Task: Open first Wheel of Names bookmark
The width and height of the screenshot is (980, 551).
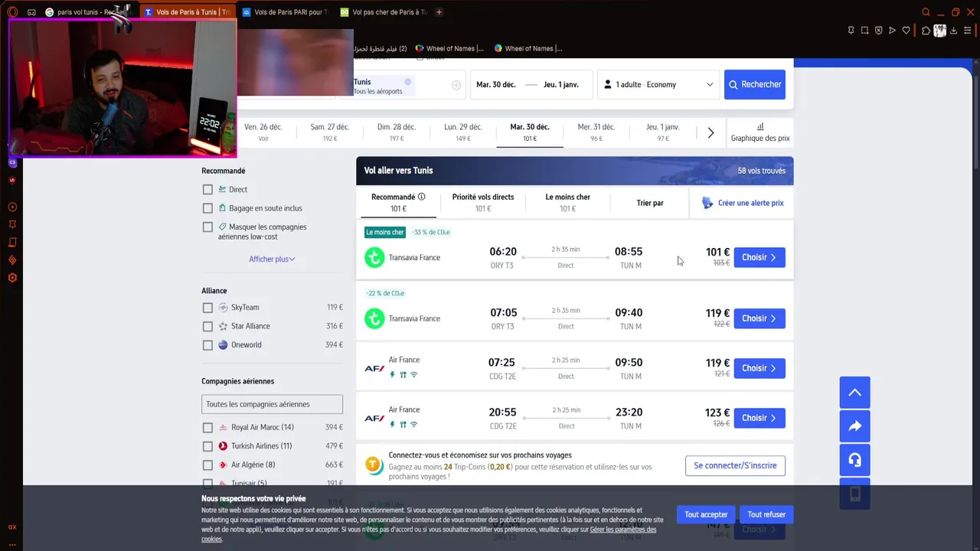Action: click(449, 48)
